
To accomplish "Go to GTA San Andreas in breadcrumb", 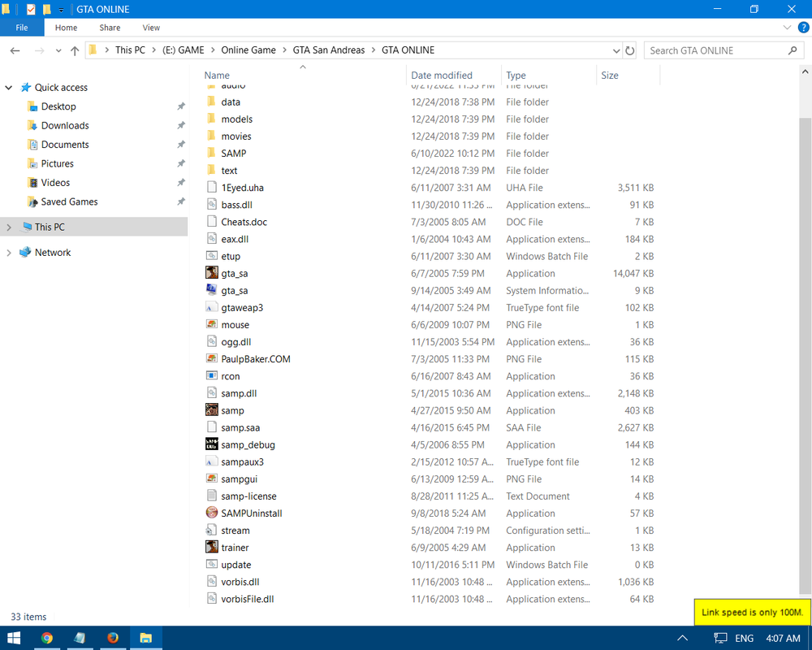I will [x=328, y=50].
